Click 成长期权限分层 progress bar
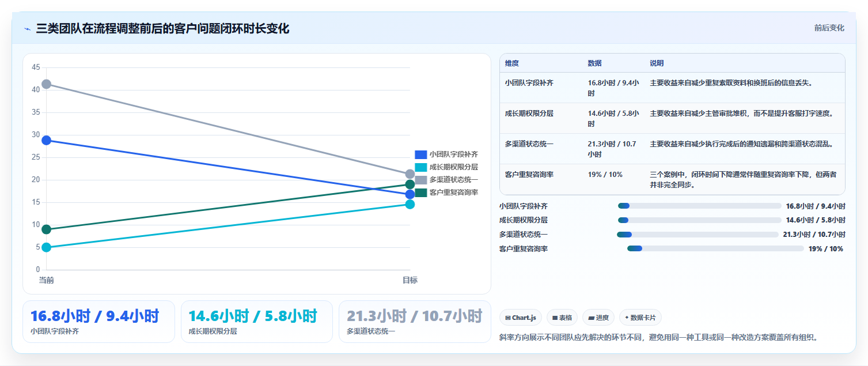Screen dimensions: 868x366 [x=699, y=220]
